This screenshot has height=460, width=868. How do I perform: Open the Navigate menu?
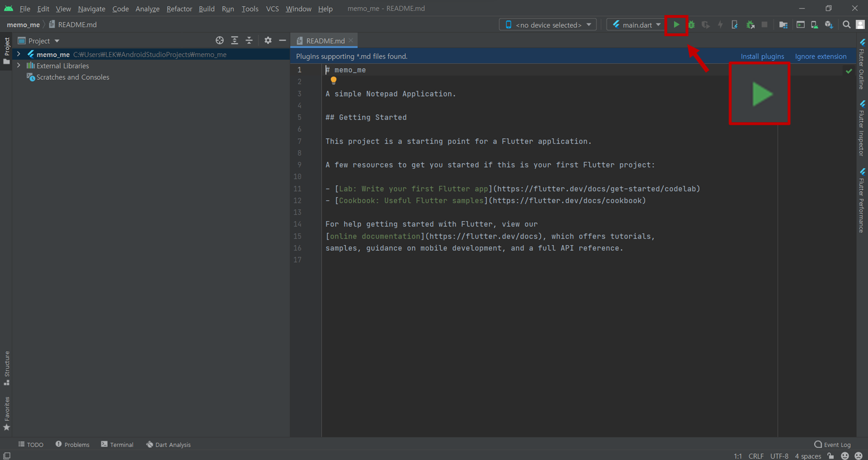(91, 8)
